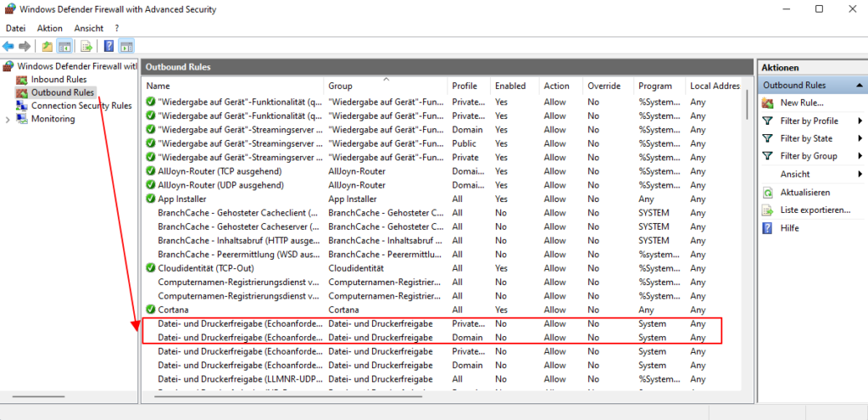Click the Cloudidentität group cell

356,268
